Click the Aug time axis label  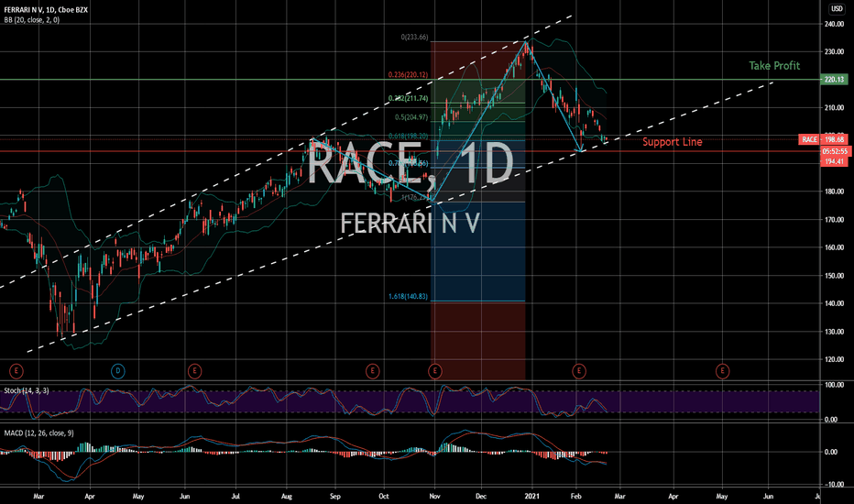tap(287, 497)
